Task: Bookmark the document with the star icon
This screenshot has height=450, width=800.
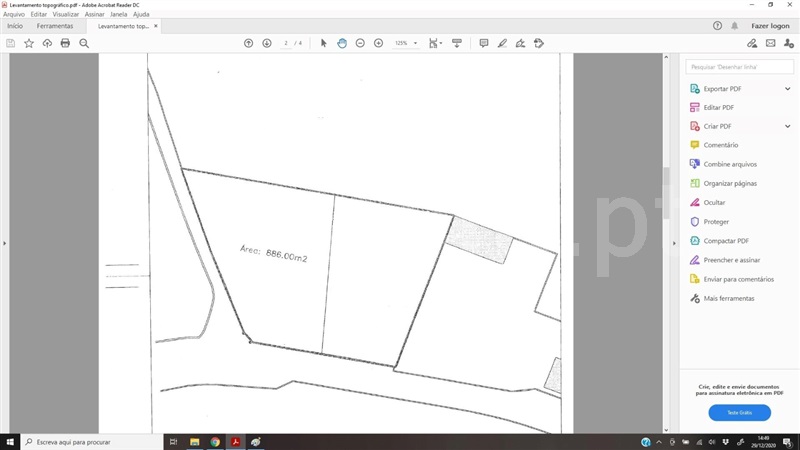Action: 29,43
